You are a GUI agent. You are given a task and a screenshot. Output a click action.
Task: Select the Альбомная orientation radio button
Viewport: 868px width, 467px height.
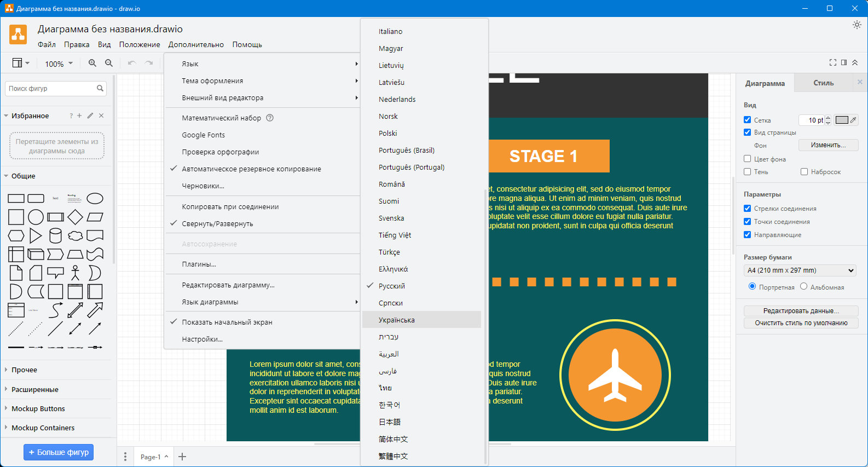tap(804, 286)
